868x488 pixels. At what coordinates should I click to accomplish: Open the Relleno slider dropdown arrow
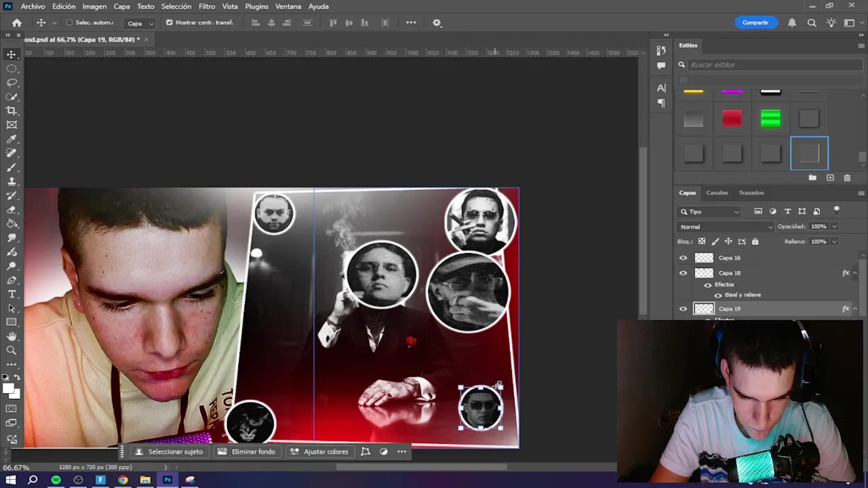click(x=834, y=241)
